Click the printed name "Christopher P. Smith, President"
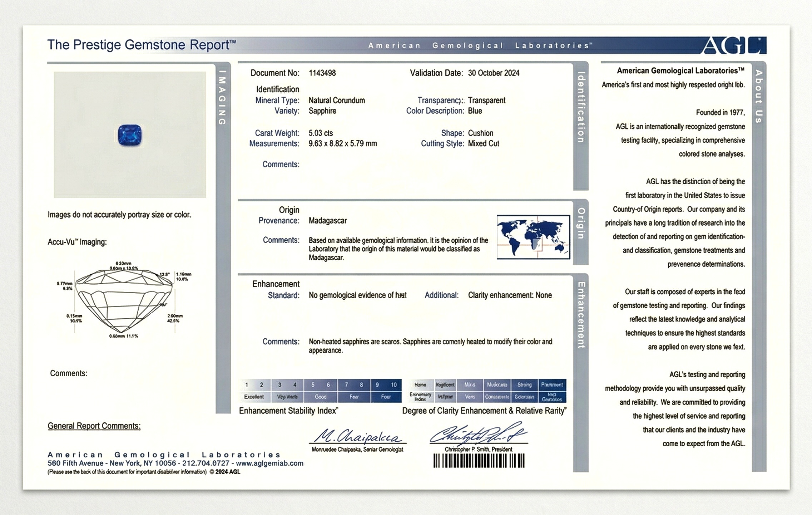The height and width of the screenshot is (515, 812). [x=479, y=450]
